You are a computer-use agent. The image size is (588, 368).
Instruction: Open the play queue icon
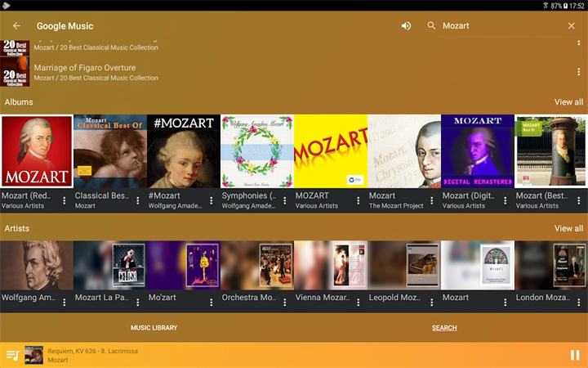click(12, 355)
